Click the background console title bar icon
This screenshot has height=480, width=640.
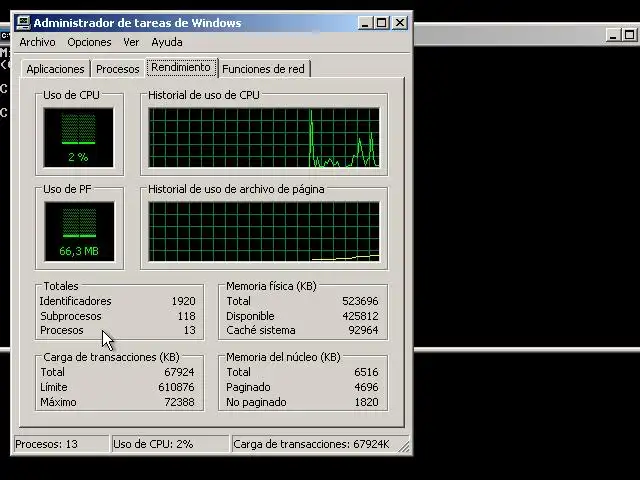pyautogui.click(x=4, y=36)
